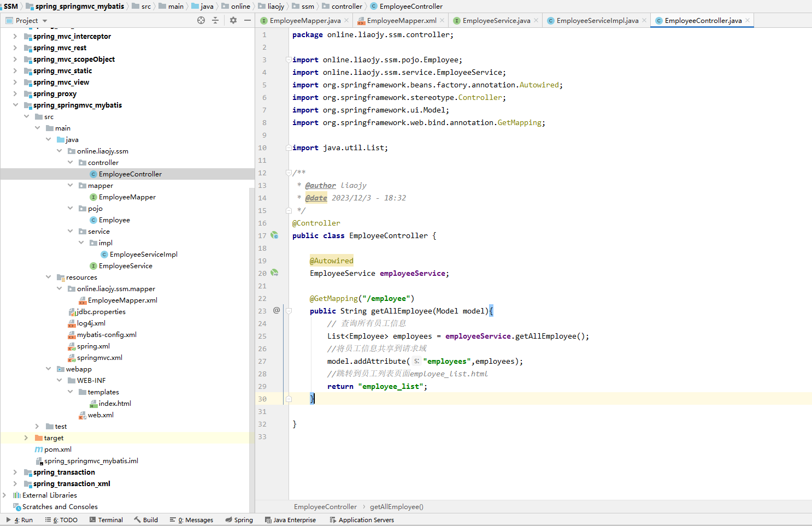812x526 pixels.
Task: Switch to EmployeeServiceImpl.java tab
Action: click(x=597, y=21)
